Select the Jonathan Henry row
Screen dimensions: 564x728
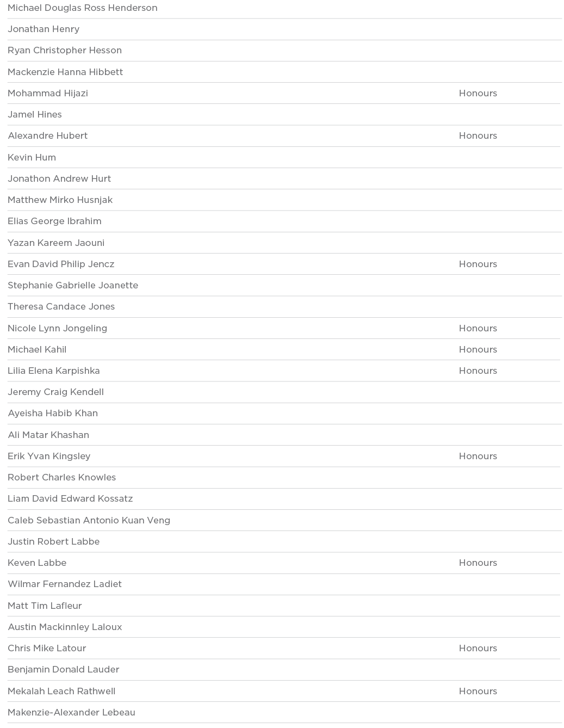point(44,29)
